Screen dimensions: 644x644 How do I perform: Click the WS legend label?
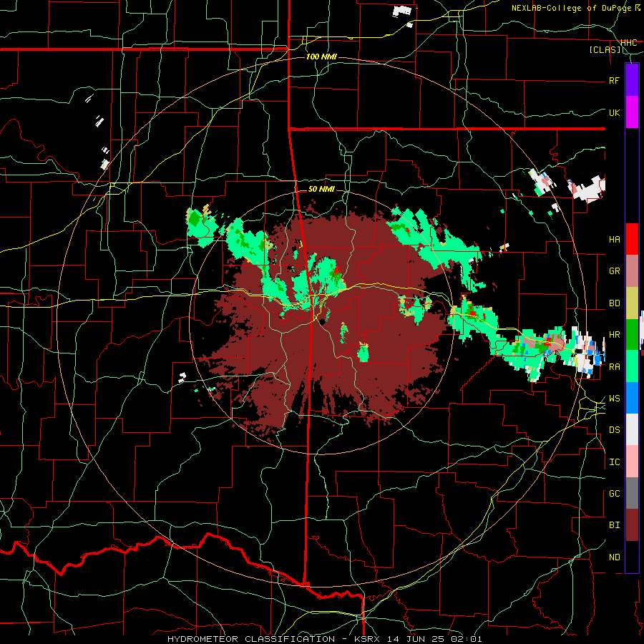tap(615, 399)
